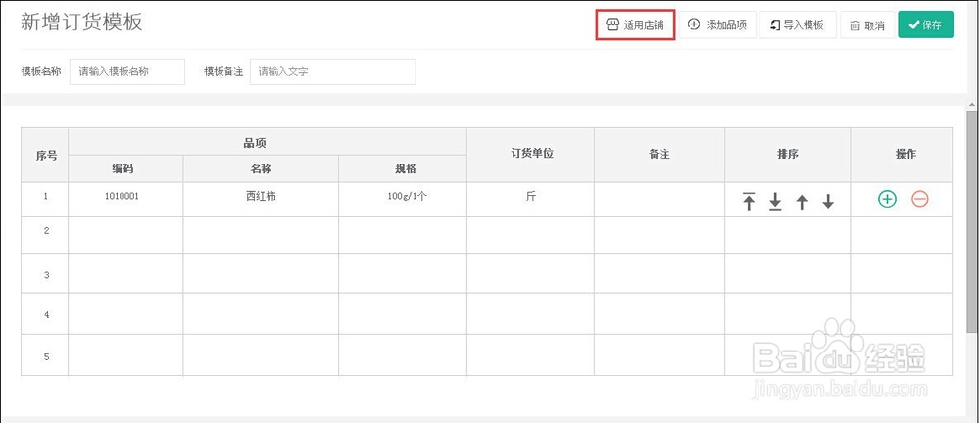Click the move-to-top sort arrow
The height and width of the screenshot is (423, 980).
pos(749,201)
